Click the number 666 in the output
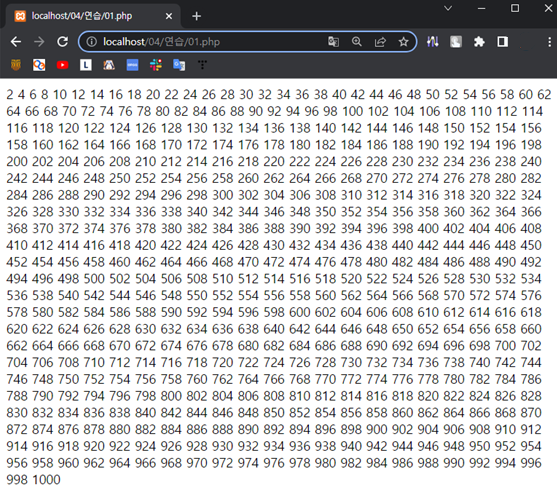The height and width of the screenshot is (494, 557). tap(68, 346)
